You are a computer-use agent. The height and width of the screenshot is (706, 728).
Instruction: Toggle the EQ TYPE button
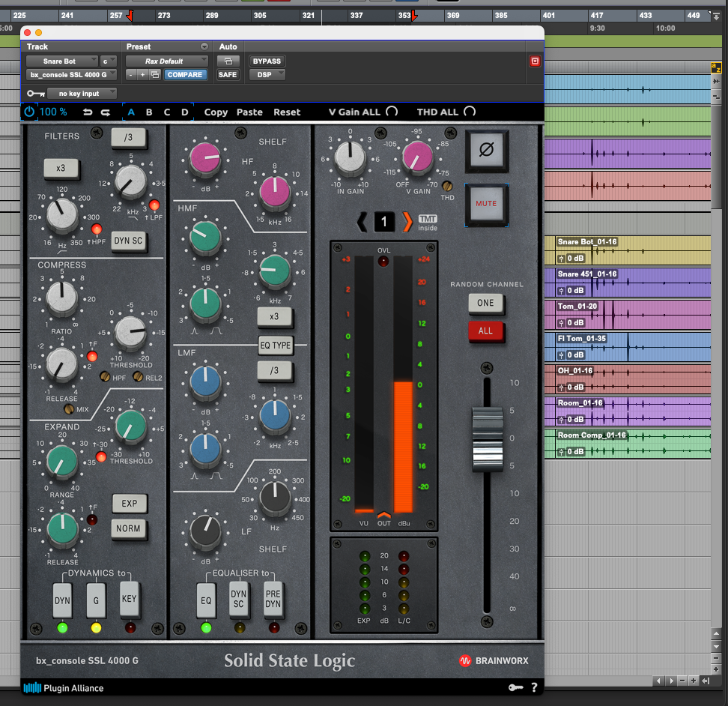[x=276, y=346]
